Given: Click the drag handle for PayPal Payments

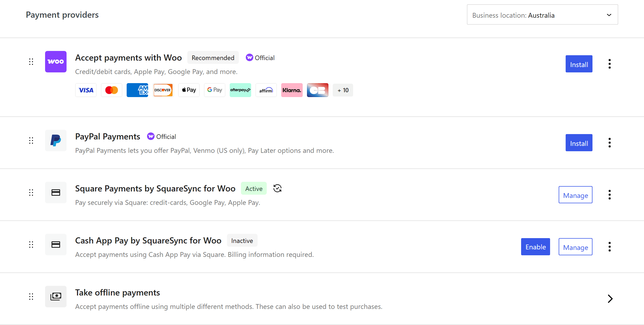Looking at the screenshot, I should click(31, 141).
